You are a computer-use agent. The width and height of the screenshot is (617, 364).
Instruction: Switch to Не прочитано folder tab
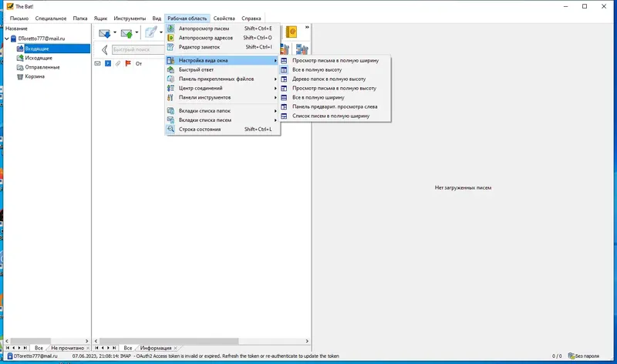(67, 349)
